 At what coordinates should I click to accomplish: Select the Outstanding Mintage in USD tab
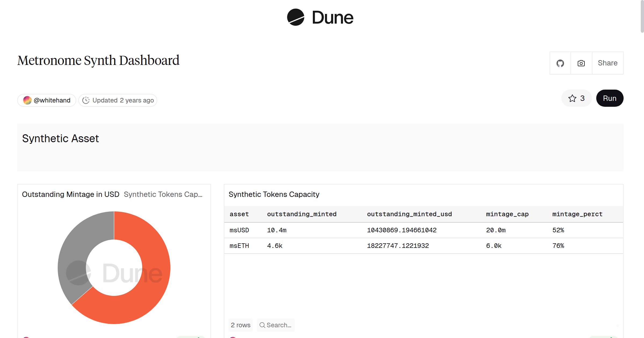pyautogui.click(x=71, y=194)
